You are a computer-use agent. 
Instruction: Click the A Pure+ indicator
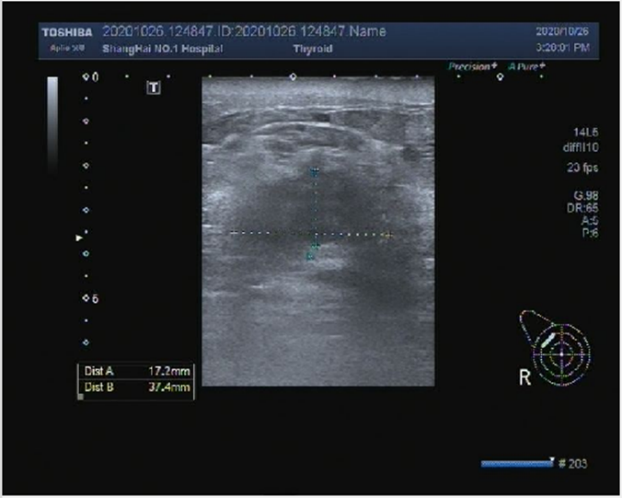click(x=527, y=67)
